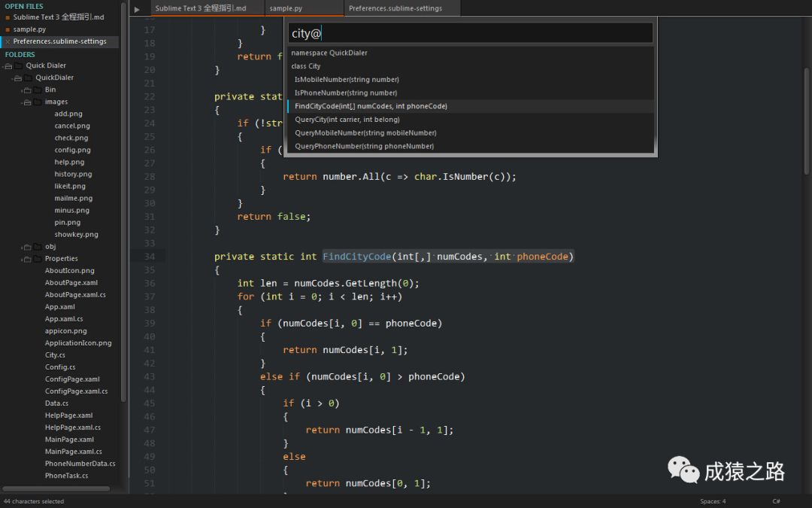Open App.xaml in the sidebar
The height and width of the screenshot is (508, 812).
(x=59, y=307)
